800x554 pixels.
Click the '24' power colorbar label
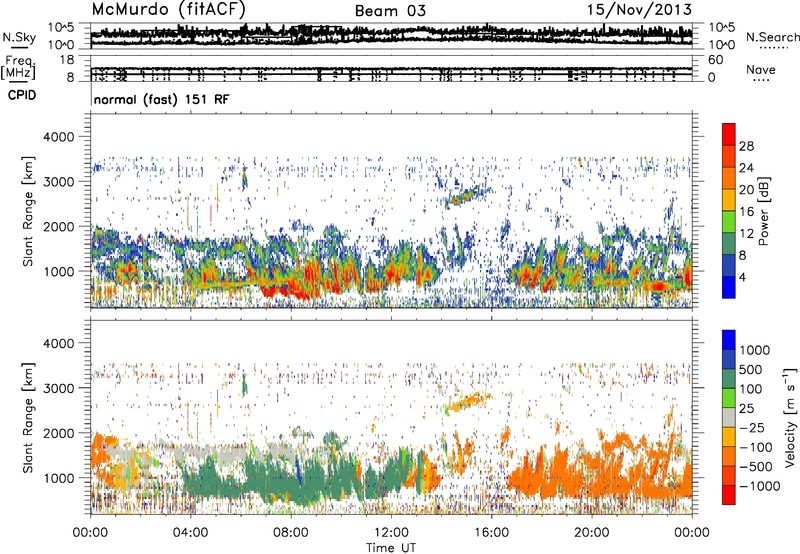coord(746,168)
